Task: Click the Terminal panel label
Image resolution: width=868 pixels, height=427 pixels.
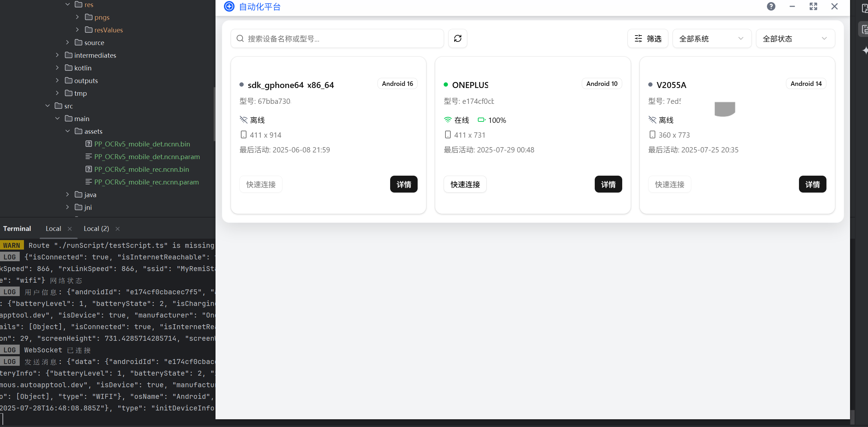Action: click(17, 229)
